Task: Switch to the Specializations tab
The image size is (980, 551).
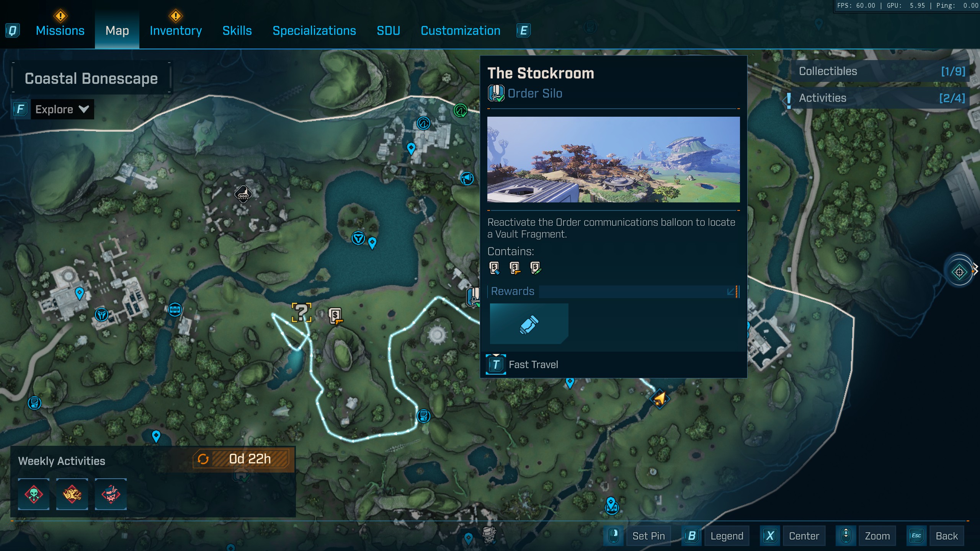Action: pos(314,31)
